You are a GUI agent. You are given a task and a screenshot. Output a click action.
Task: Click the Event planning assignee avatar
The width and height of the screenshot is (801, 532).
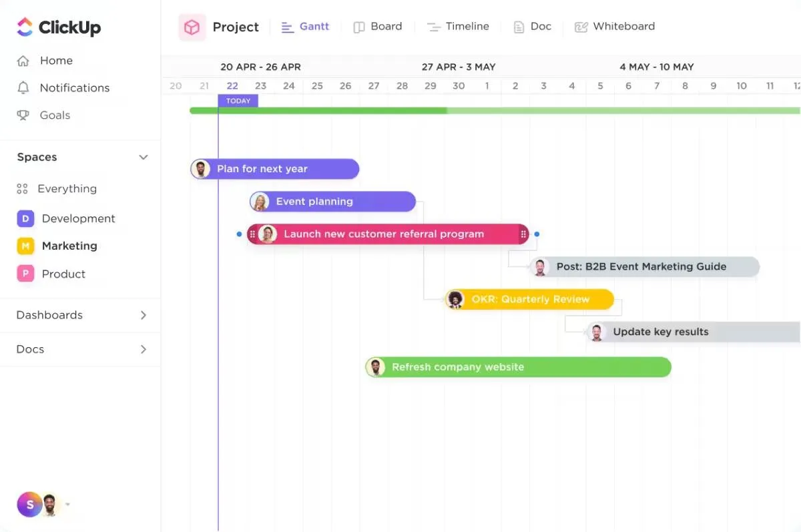click(260, 202)
